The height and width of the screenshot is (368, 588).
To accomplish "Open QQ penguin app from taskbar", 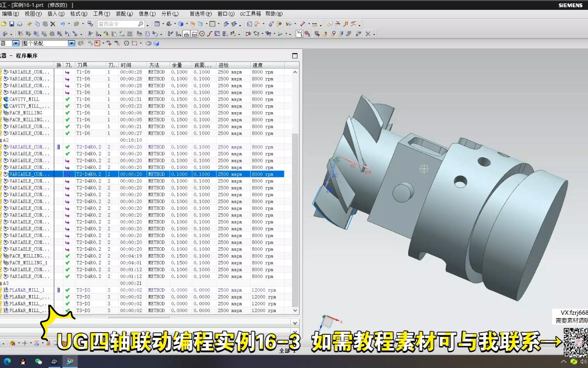I will tap(23, 361).
